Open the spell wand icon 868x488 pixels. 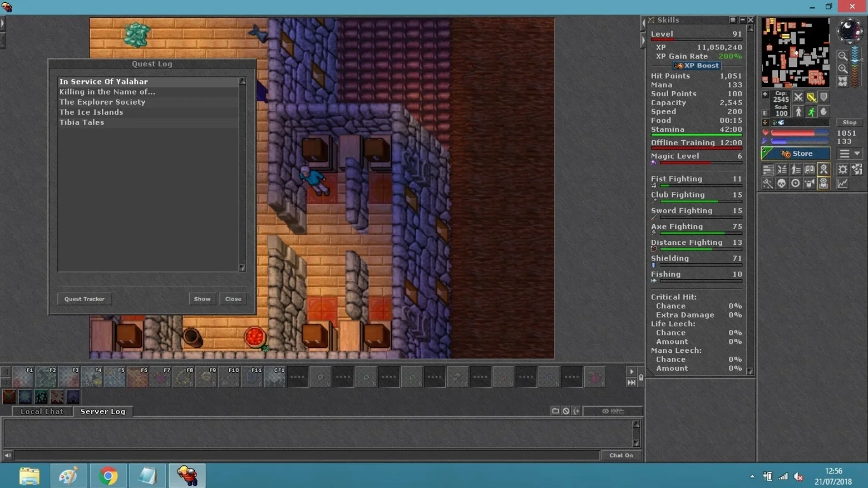(768, 184)
